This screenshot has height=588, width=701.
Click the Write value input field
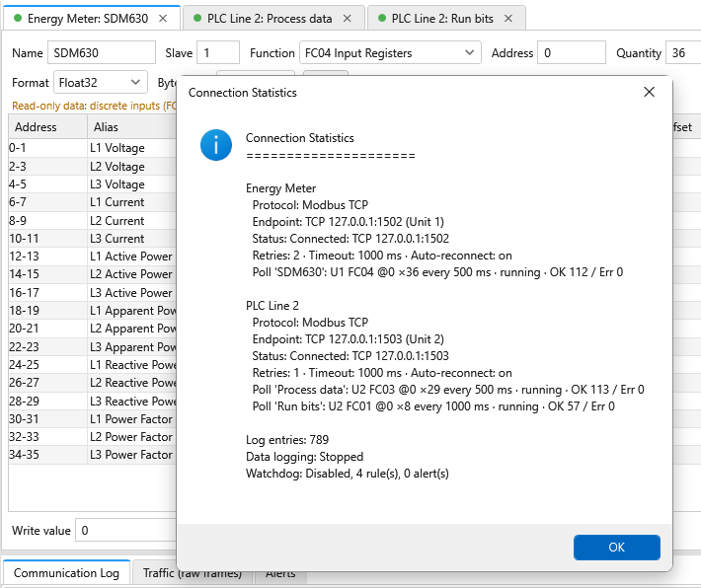coord(126,531)
